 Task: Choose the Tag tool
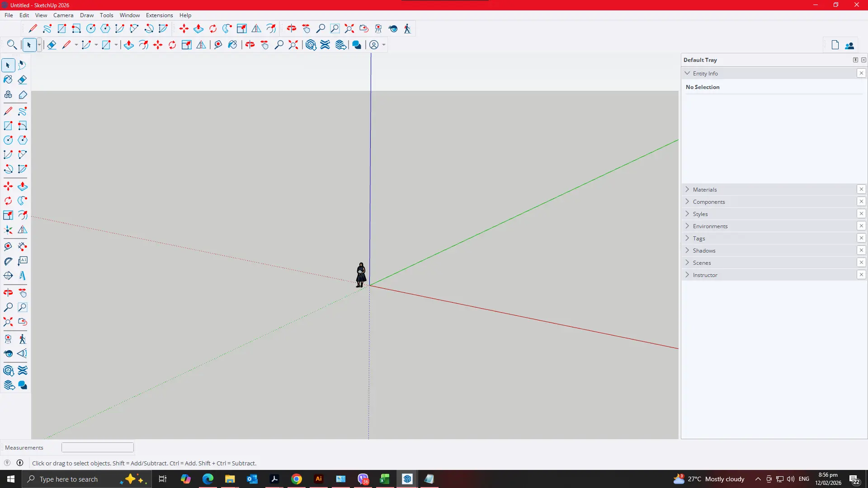(x=23, y=95)
